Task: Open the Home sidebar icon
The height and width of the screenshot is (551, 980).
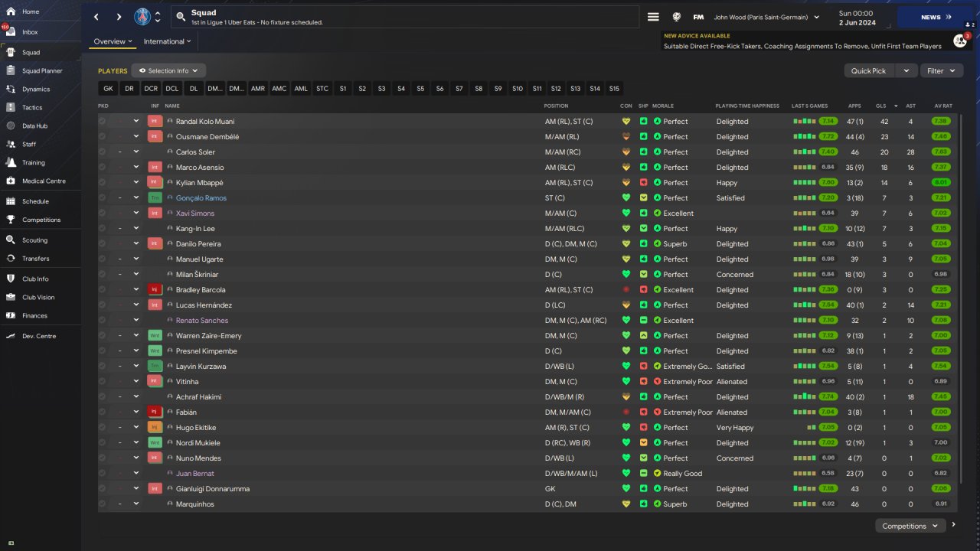Action: pyautogui.click(x=11, y=11)
